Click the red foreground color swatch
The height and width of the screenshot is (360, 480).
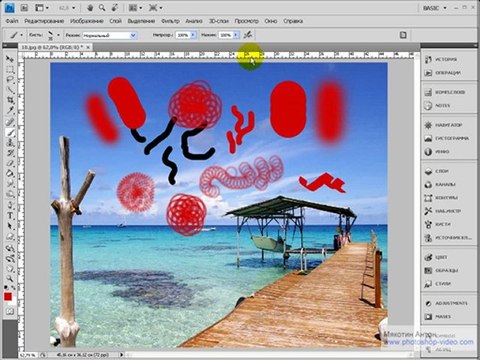point(7,296)
